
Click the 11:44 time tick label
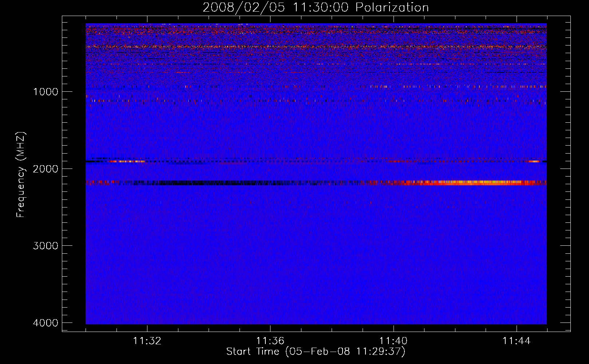[517, 341]
